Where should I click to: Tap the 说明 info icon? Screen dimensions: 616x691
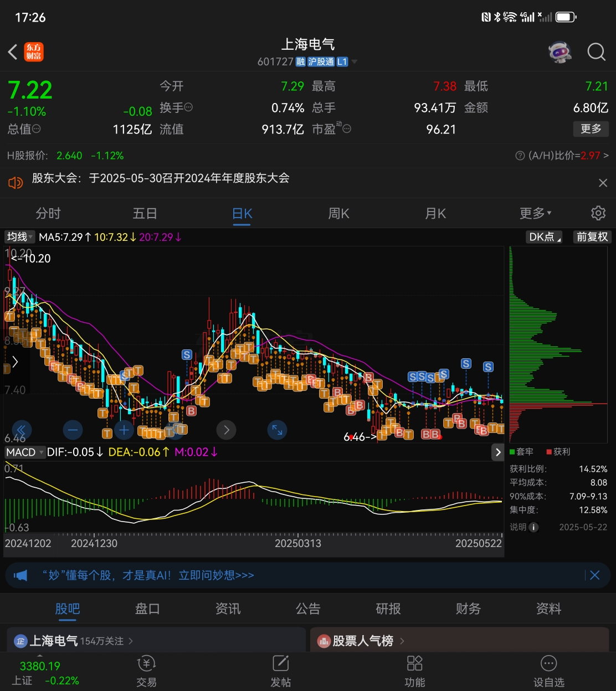pos(534,527)
